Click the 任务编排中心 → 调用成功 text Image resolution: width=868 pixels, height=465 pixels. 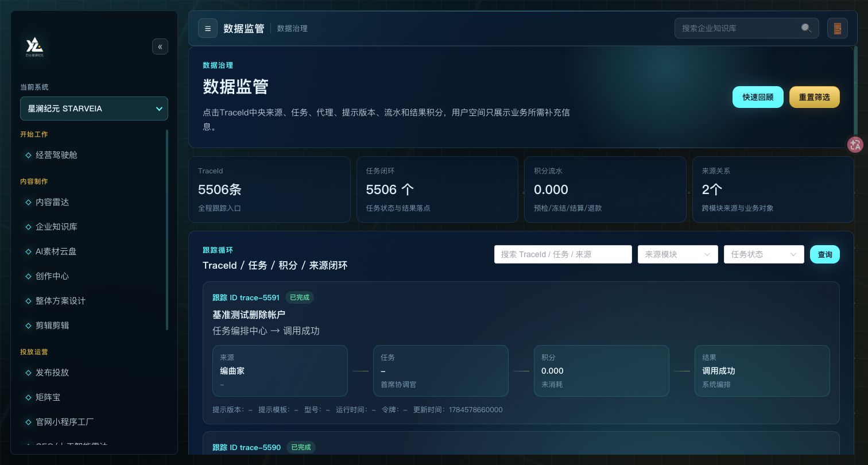click(266, 331)
